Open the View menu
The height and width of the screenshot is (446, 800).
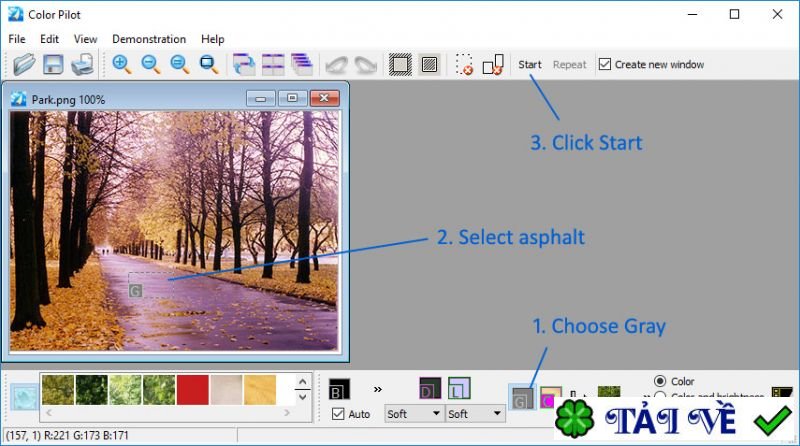[x=85, y=39]
